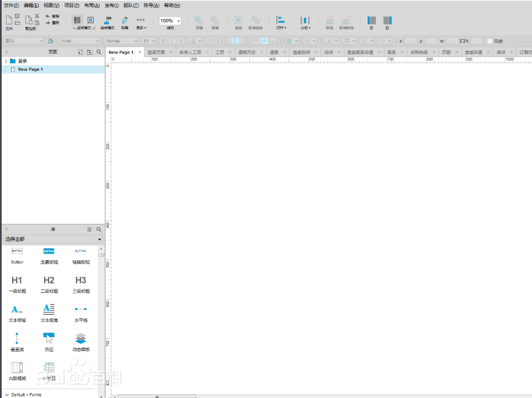Open the 编辑(E) menu
532x398 pixels.
pyautogui.click(x=31, y=6)
